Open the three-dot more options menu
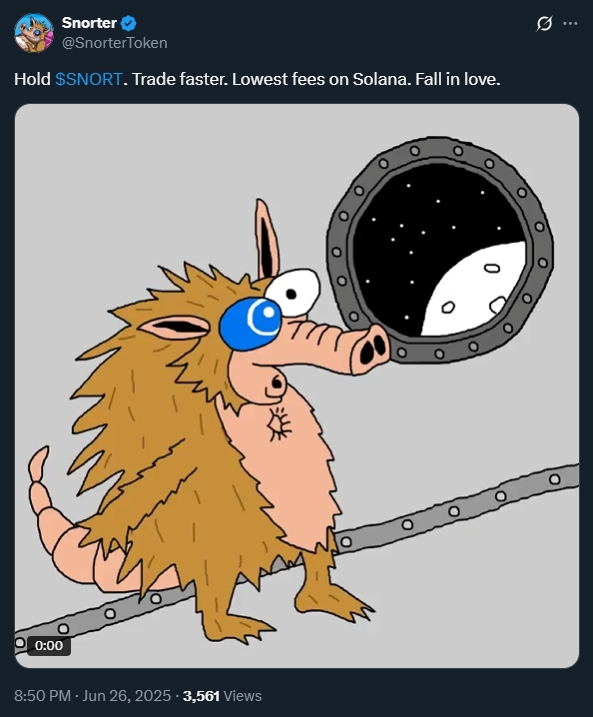Screen dimensions: 593x717 click(x=570, y=23)
